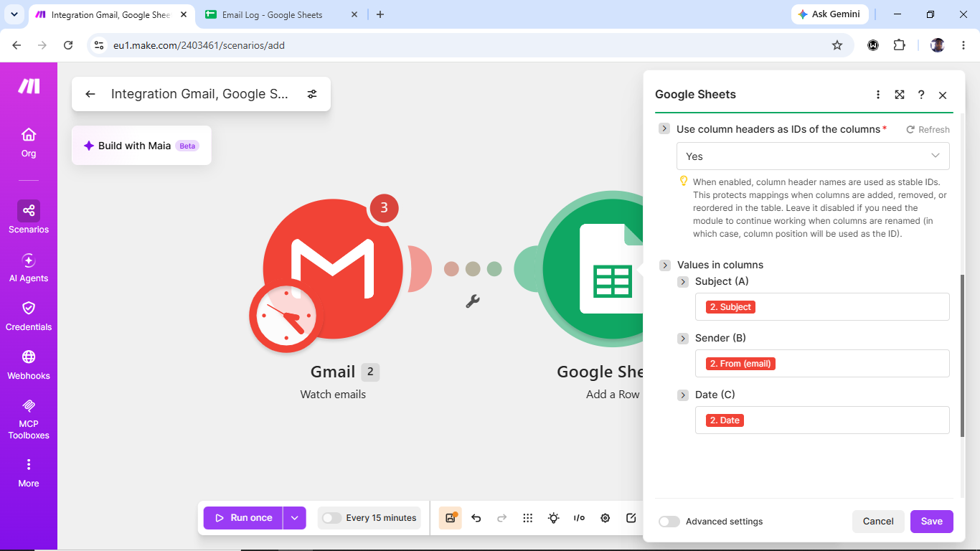Click Run once button
980x551 pixels.
coord(243,518)
